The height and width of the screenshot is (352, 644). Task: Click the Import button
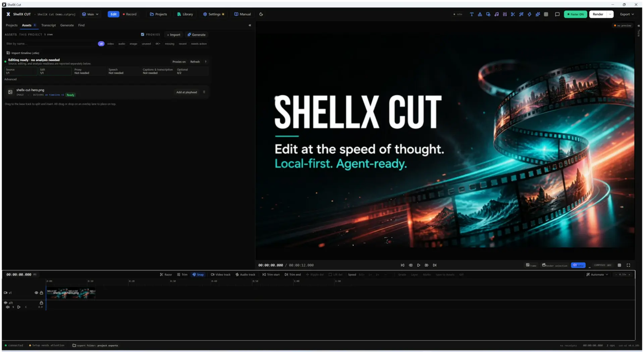point(173,35)
